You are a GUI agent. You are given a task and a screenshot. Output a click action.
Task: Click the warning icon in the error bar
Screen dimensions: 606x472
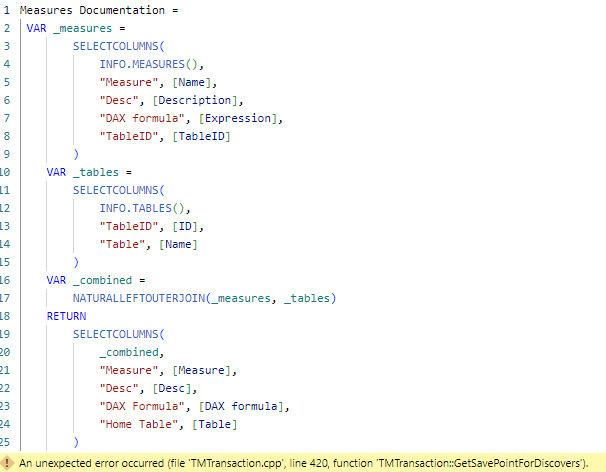pos(7,463)
